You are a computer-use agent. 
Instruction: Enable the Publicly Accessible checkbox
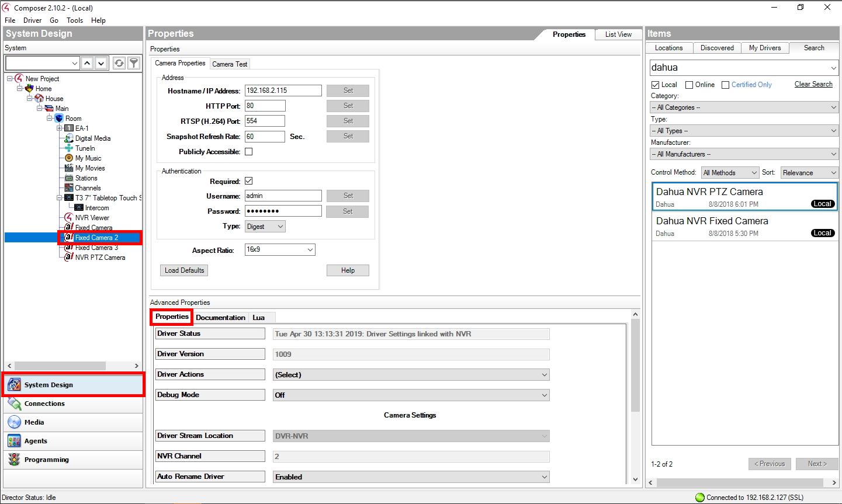coord(248,152)
